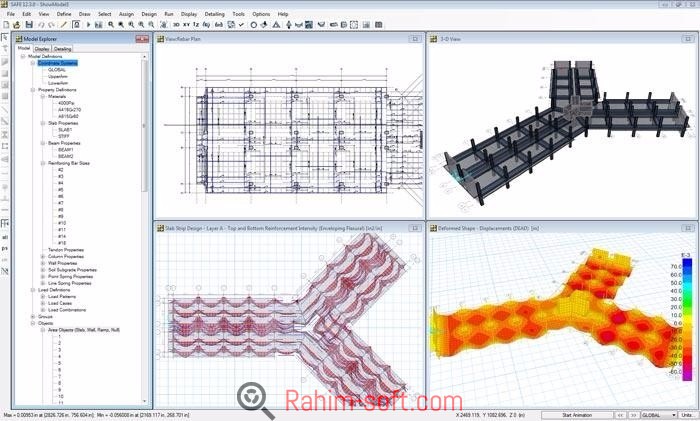
Task: Select the 4000Psi material
Action: click(66, 103)
